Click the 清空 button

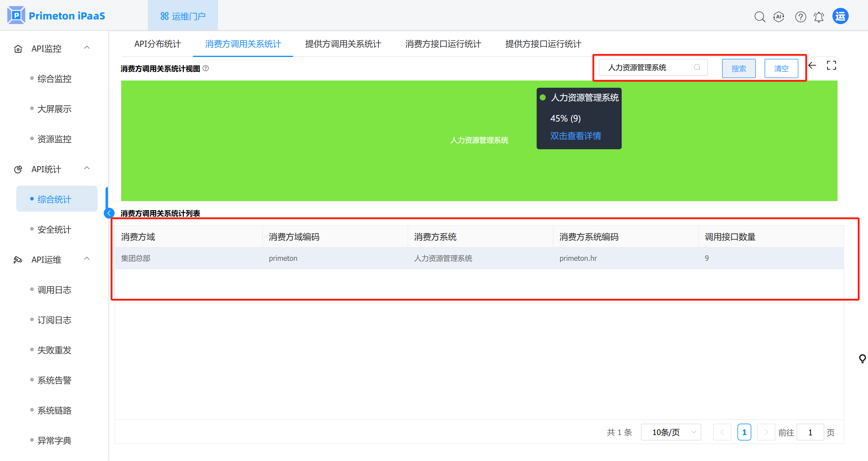point(781,68)
